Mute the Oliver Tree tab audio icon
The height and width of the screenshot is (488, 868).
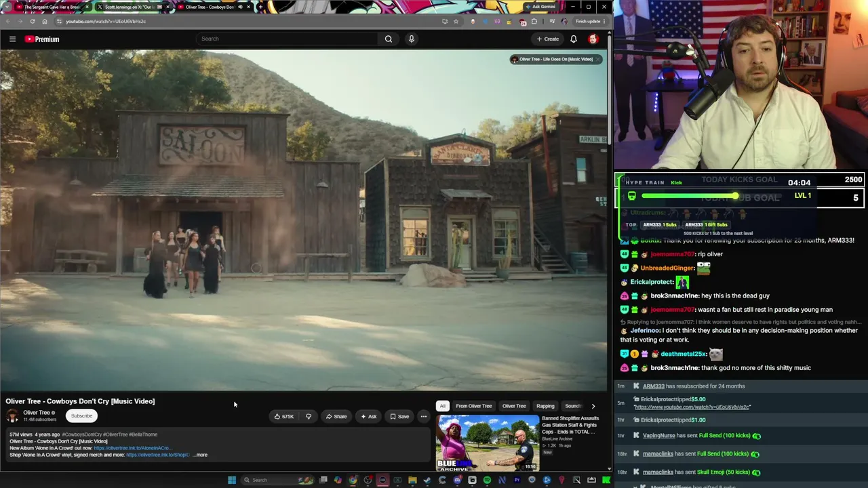(x=239, y=7)
